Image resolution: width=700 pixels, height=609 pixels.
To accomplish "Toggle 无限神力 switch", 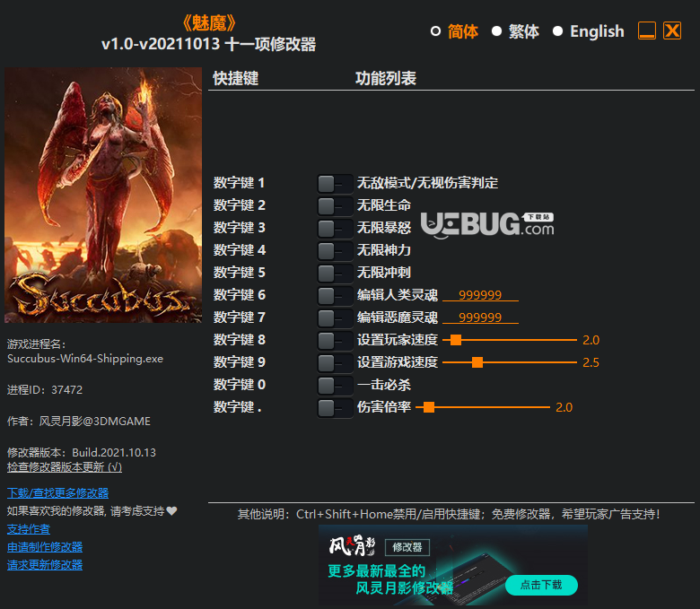I will click(335, 250).
